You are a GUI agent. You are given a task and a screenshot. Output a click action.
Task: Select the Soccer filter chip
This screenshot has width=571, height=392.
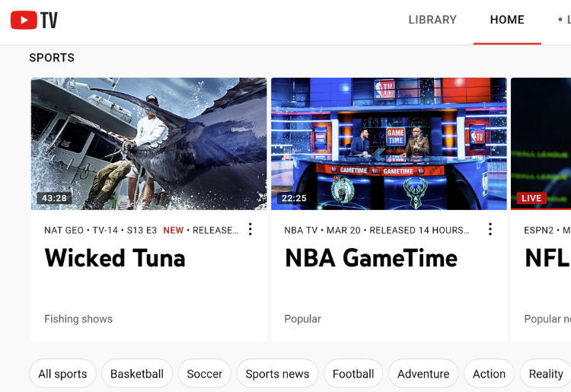coord(204,374)
